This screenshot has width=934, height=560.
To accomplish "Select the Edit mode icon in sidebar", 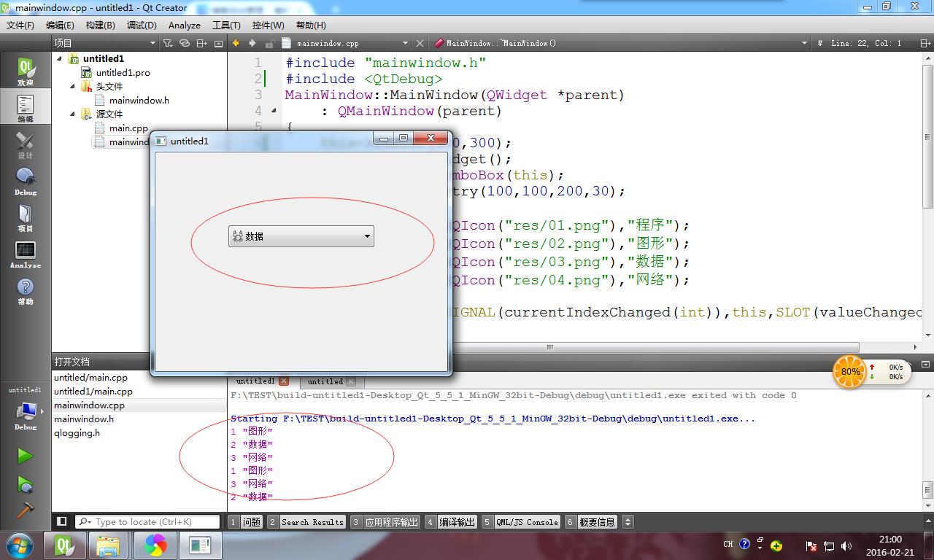I will coord(26,108).
